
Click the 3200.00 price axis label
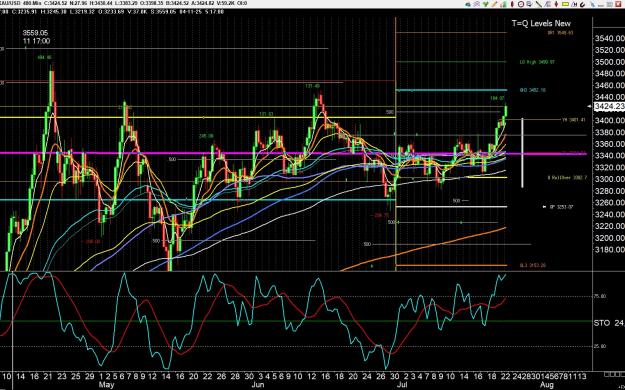point(609,238)
